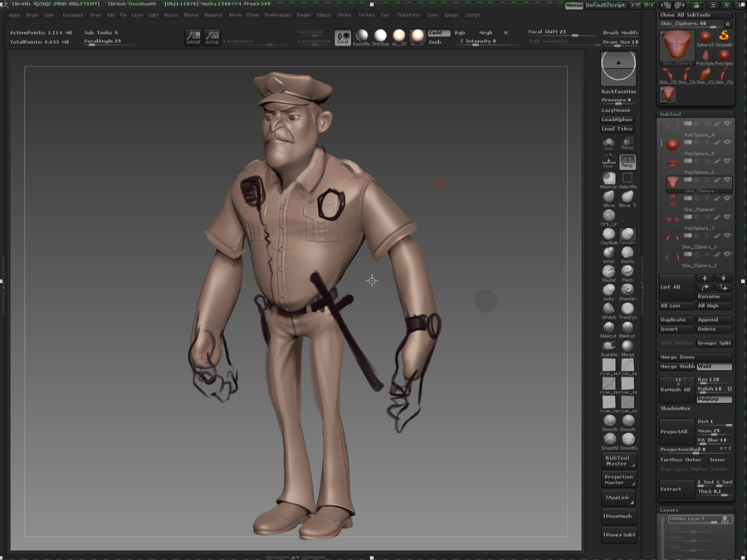This screenshot has width=747, height=560.
Task: Click the R button beside Skin_ZSphere slider
Action: [727, 24]
